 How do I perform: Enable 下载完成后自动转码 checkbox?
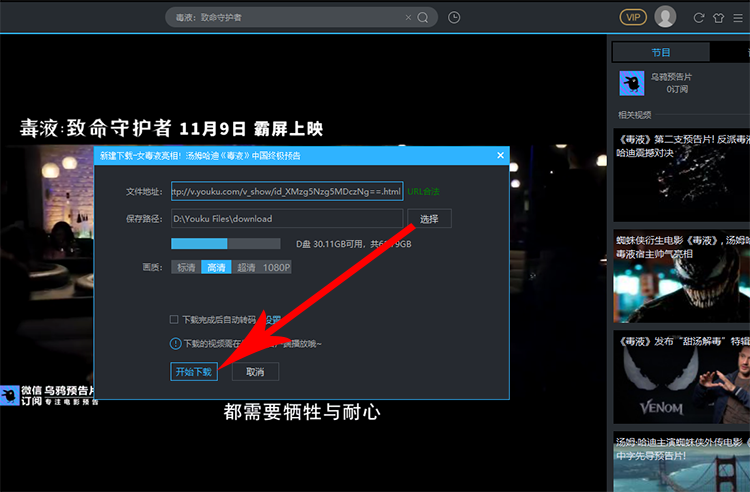tap(174, 319)
